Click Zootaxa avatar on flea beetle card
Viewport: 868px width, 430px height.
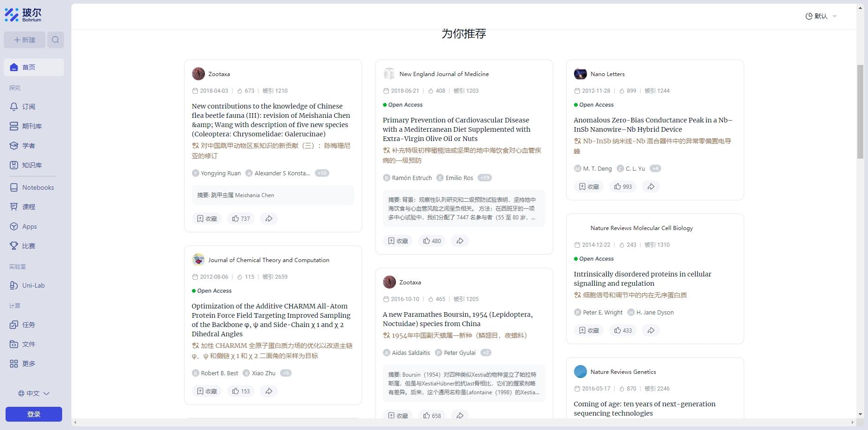click(198, 74)
